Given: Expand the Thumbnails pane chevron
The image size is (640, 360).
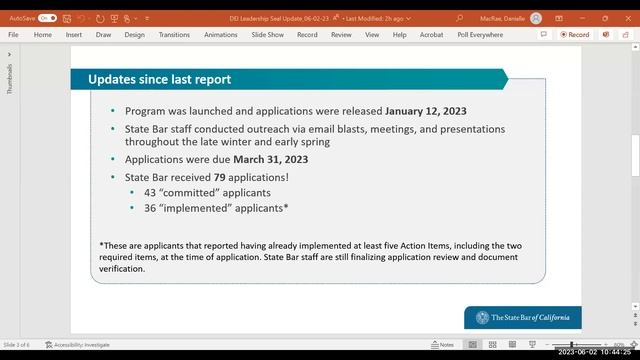Looking at the screenshot, I should (x=9, y=54).
